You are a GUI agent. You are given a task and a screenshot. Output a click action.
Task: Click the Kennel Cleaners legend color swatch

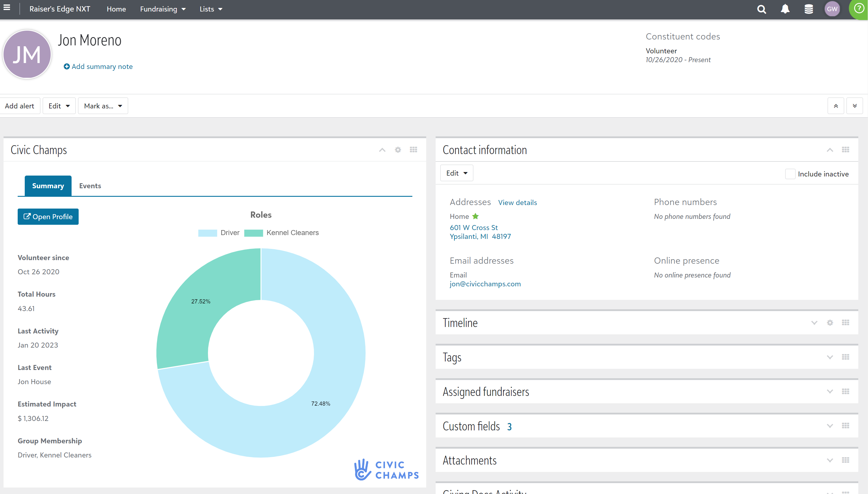point(253,233)
